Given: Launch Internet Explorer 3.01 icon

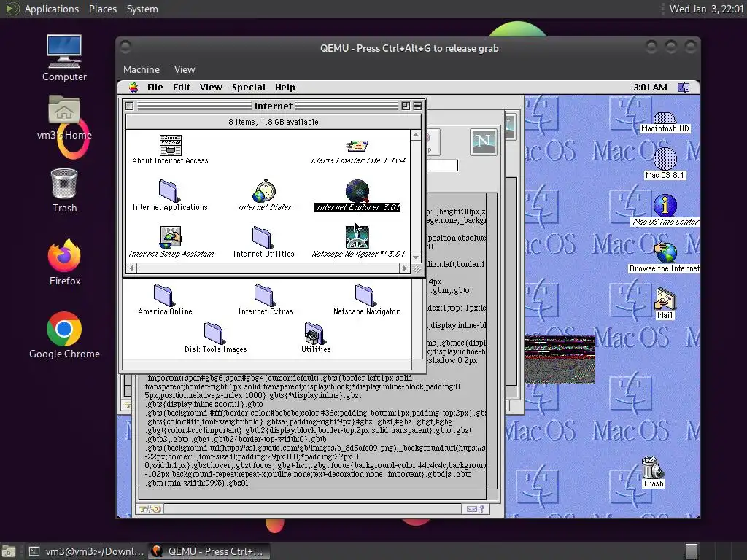Looking at the screenshot, I should pyautogui.click(x=357, y=191).
